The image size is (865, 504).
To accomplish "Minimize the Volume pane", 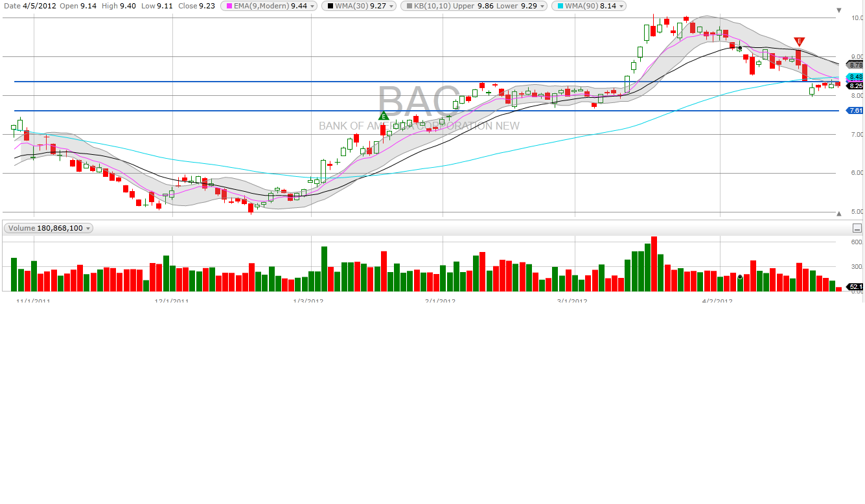I will point(857,228).
